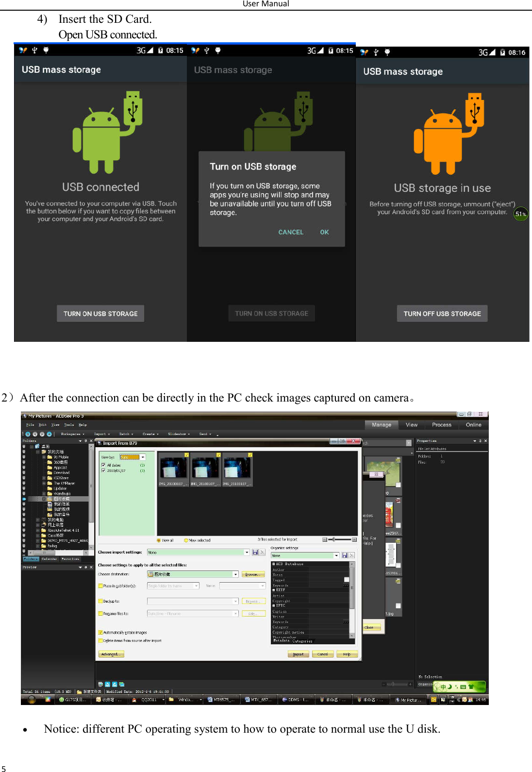Open the Batch dropdown in toolbar
Image resolution: width=532 pixels, height=772 pixels.
coord(126,434)
